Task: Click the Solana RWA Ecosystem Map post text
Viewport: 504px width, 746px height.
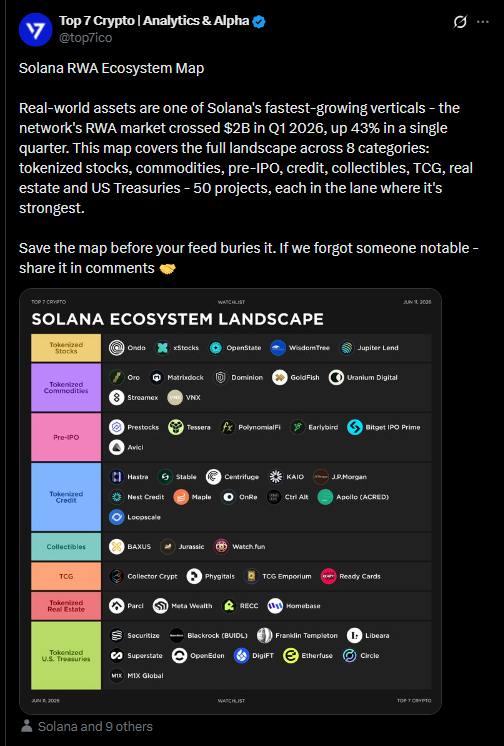Action: pos(111,68)
